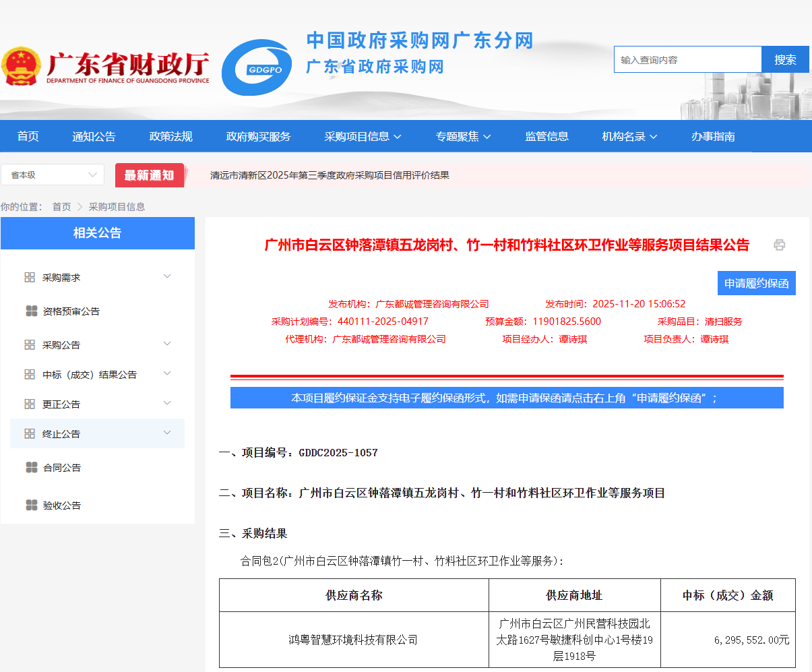Click squares icon beside 资格预审公告
This screenshot has height=672, width=812.
[31, 311]
